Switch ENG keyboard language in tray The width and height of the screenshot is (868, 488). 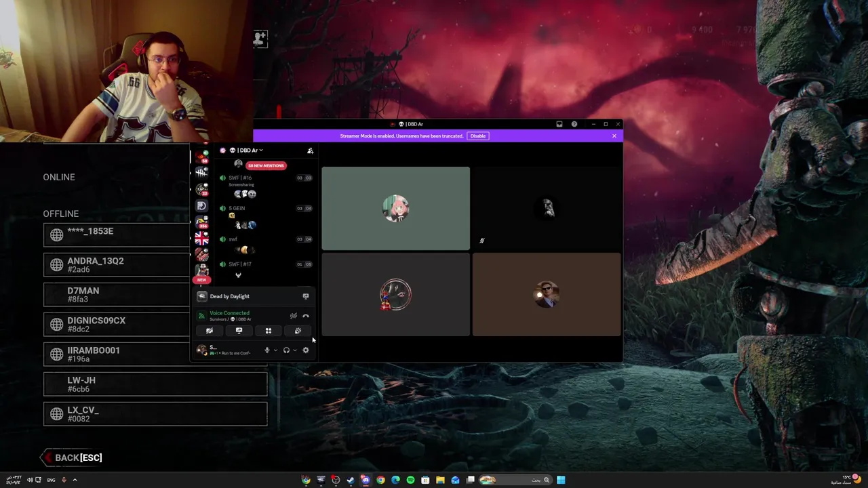(x=51, y=480)
